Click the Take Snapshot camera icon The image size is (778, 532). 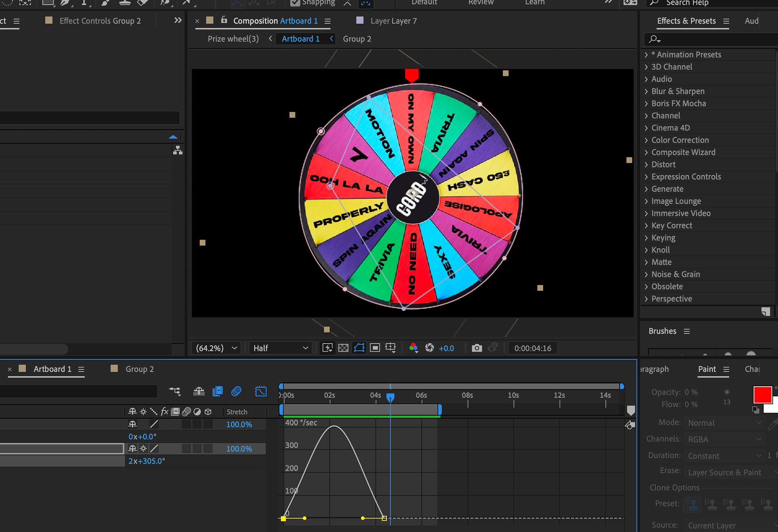tap(477, 348)
